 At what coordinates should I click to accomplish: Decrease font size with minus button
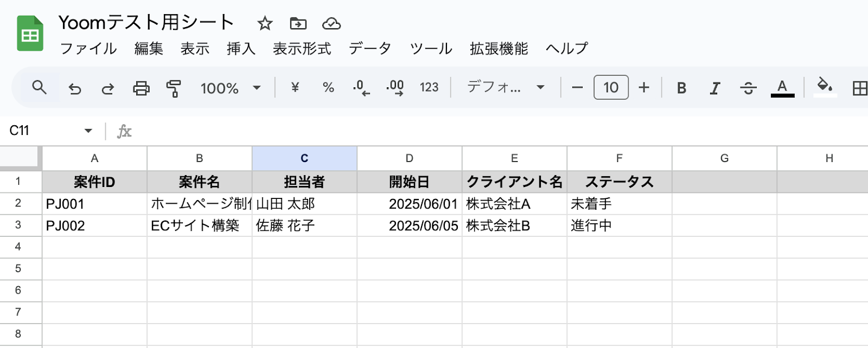click(x=577, y=87)
